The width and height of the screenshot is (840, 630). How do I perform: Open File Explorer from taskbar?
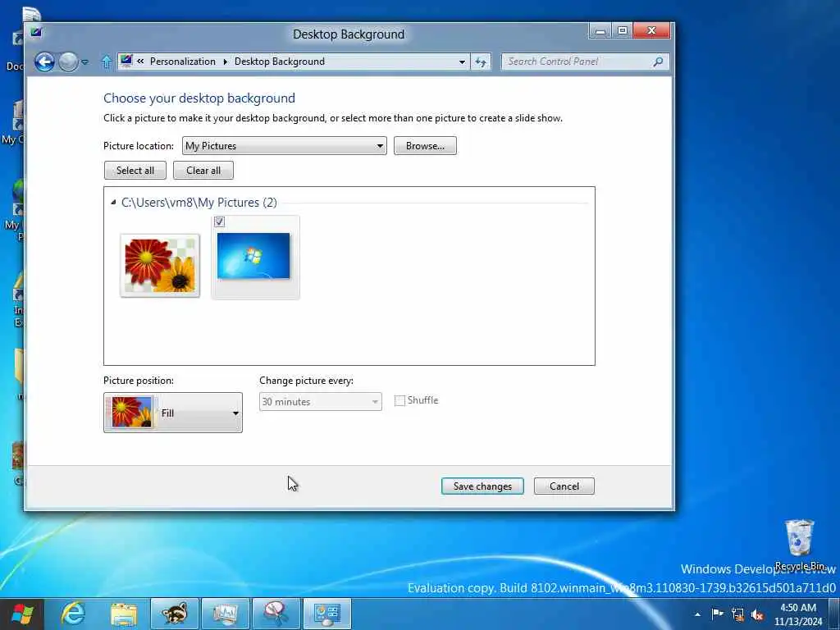[x=124, y=614]
